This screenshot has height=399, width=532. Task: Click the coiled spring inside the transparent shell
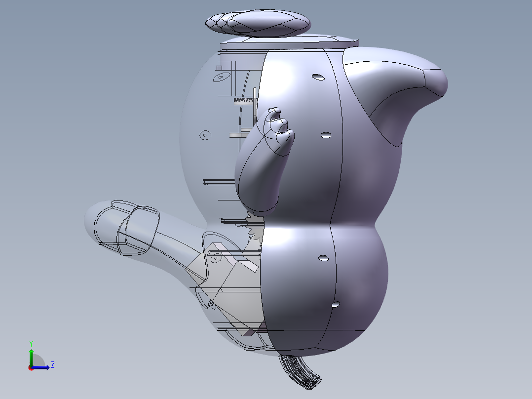[x=243, y=101]
